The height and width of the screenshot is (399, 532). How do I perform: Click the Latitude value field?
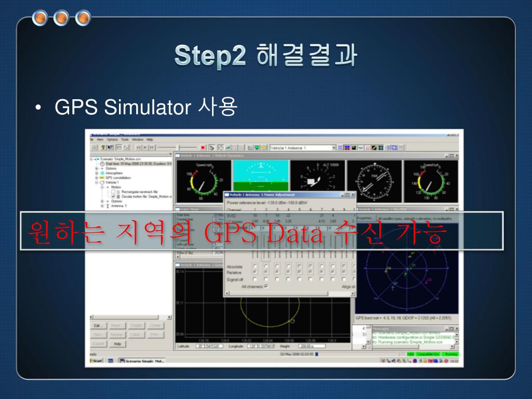tap(209, 347)
